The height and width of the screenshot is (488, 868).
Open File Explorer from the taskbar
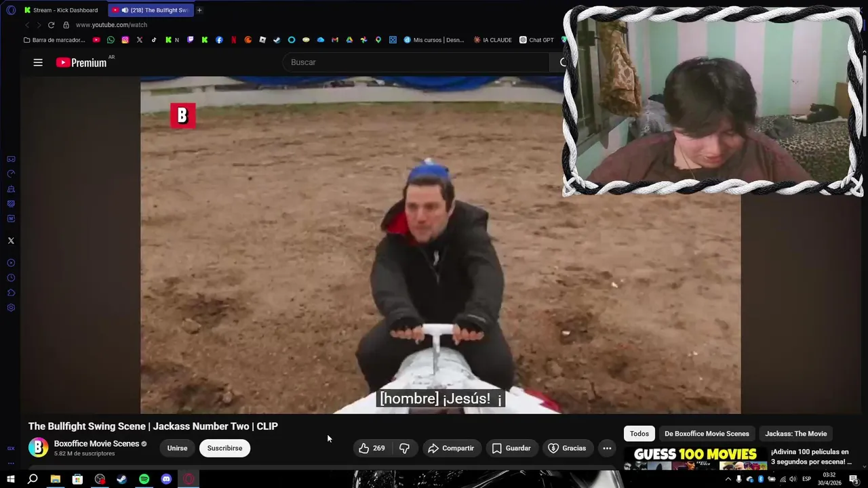(55, 479)
